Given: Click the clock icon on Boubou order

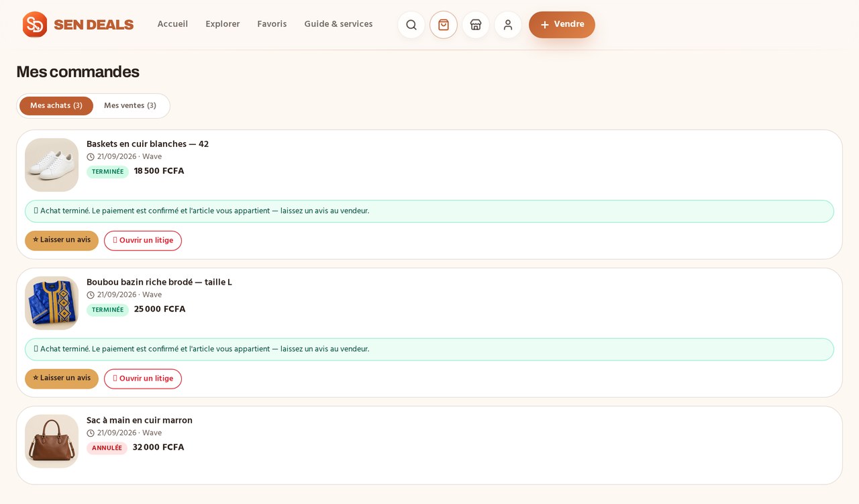Looking at the screenshot, I should [x=91, y=295].
